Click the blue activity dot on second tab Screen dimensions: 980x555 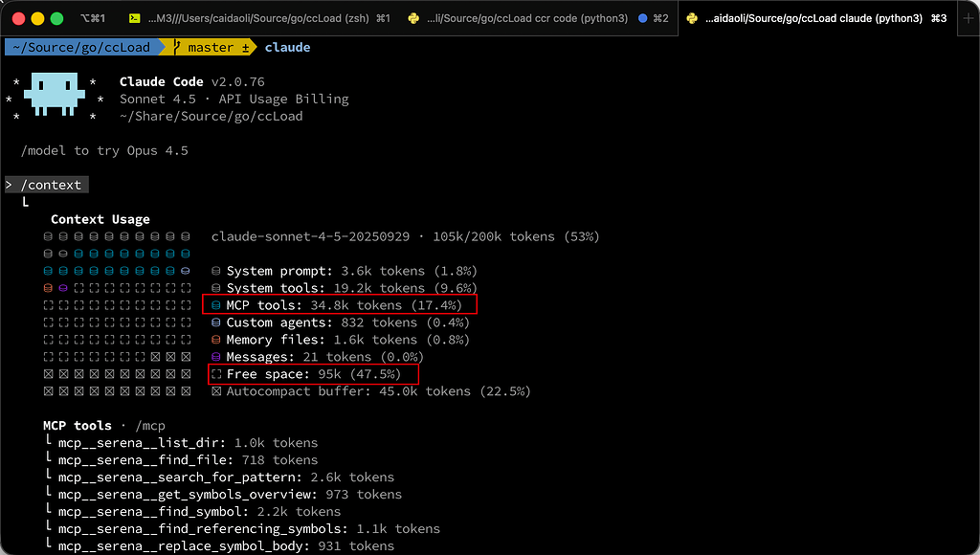click(642, 18)
